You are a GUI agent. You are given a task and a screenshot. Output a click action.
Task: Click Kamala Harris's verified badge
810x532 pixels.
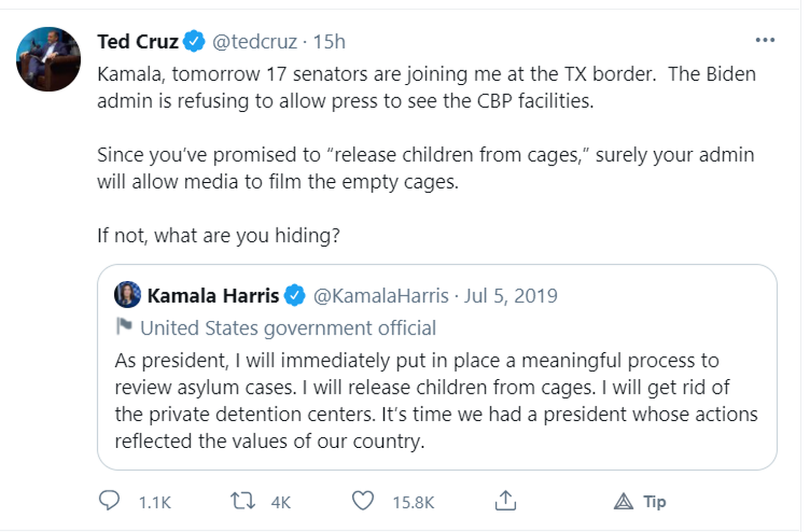[x=295, y=296]
